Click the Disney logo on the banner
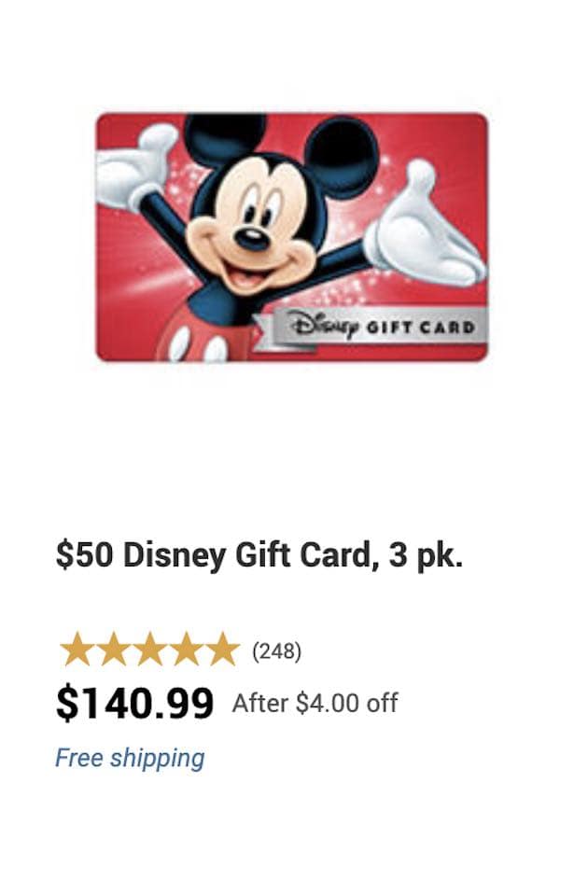588x881 pixels. pos(323,327)
